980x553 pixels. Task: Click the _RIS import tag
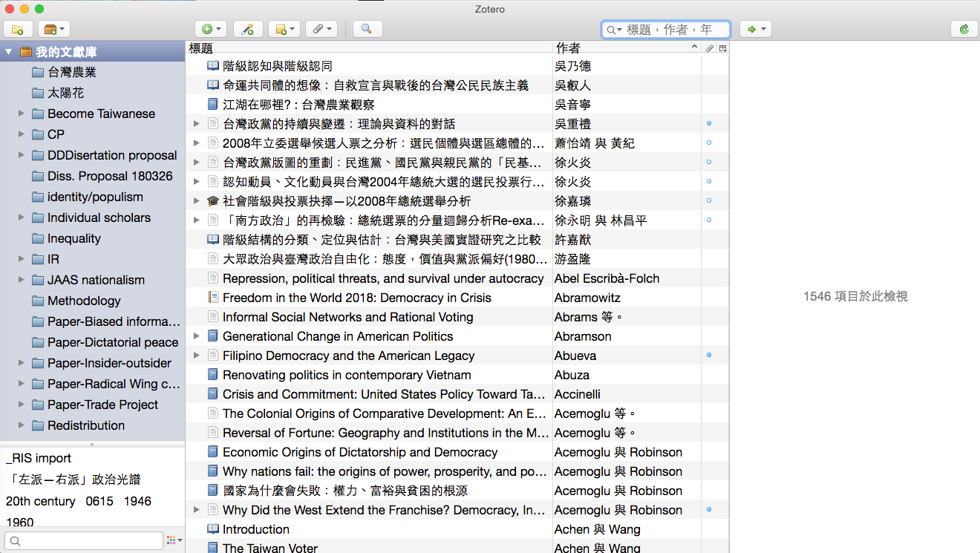coord(39,458)
